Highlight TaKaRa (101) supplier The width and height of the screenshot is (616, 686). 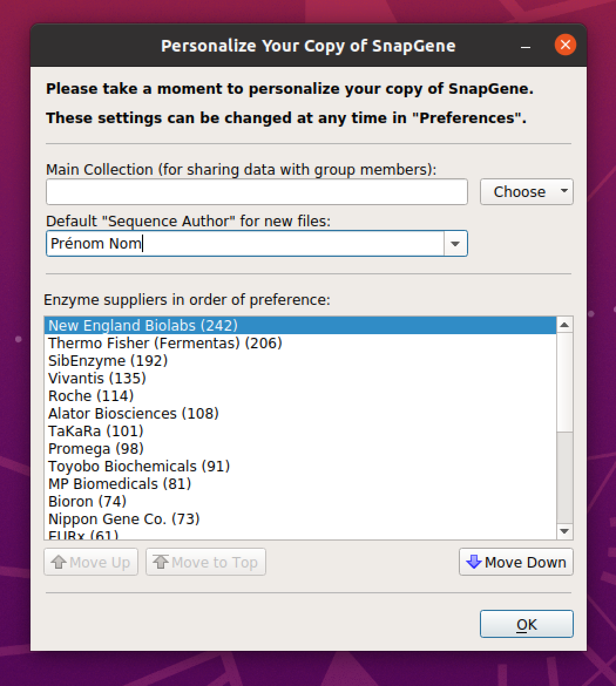click(x=96, y=431)
